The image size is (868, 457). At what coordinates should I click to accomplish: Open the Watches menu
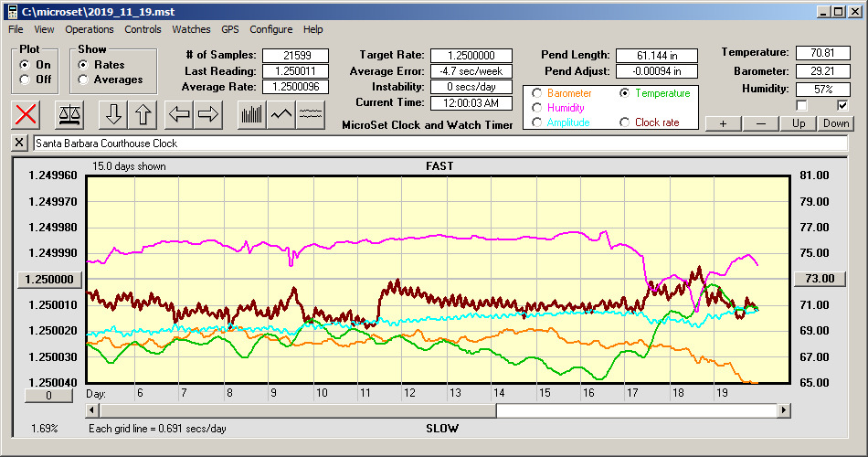pos(191,29)
